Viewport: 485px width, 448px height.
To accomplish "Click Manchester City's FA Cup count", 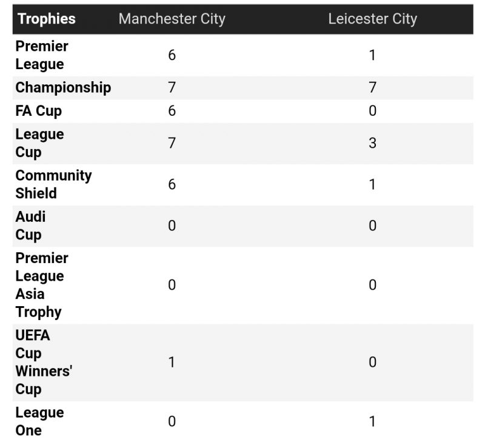I will tap(172, 111).
